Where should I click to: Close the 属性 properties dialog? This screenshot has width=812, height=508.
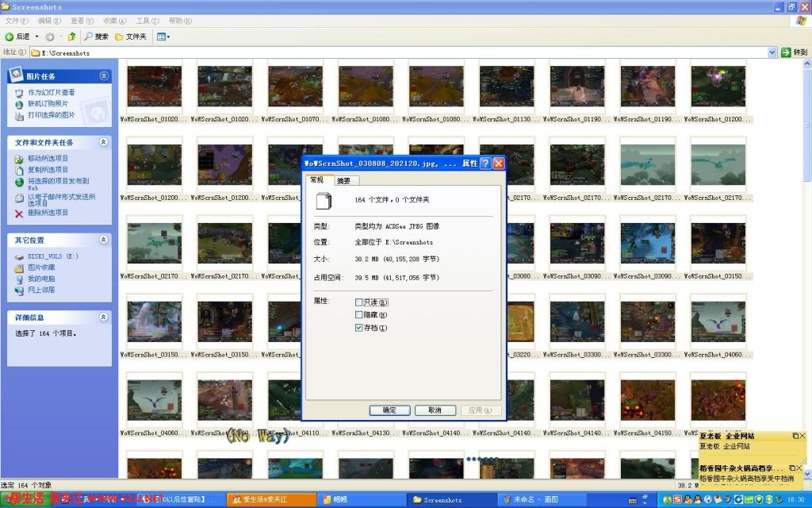click(x=498, y=164)
